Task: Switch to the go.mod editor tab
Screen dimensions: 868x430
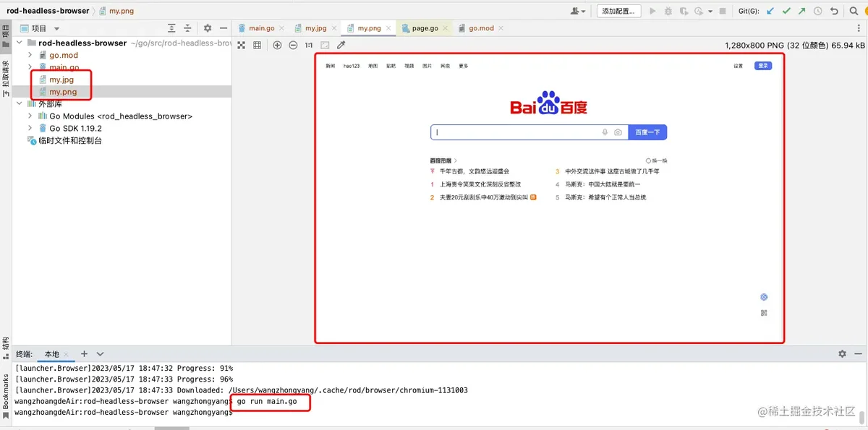Action: click(481, 28)
